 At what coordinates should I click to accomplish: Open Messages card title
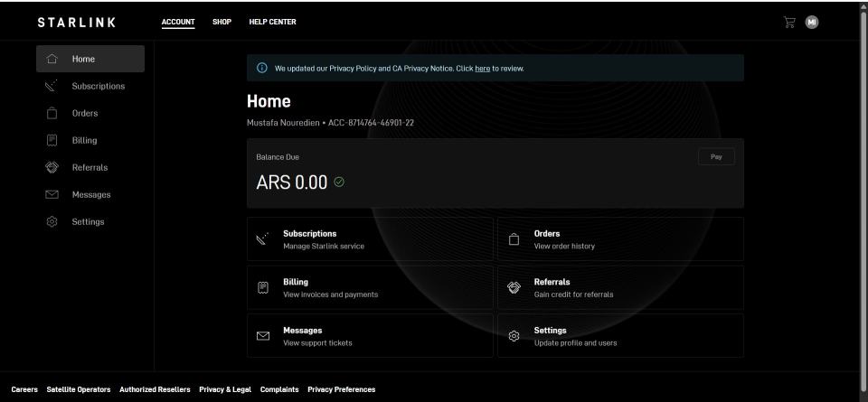(302, 330)
